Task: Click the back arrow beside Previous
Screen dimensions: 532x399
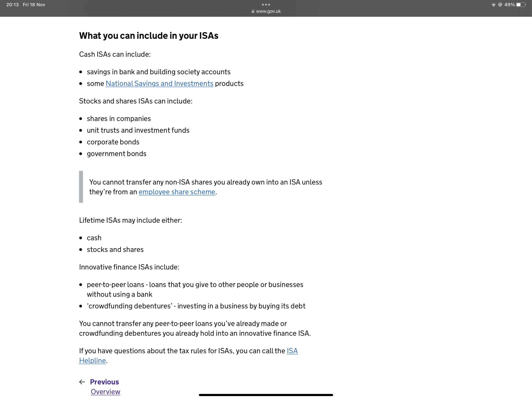Action: coord(82,382)
